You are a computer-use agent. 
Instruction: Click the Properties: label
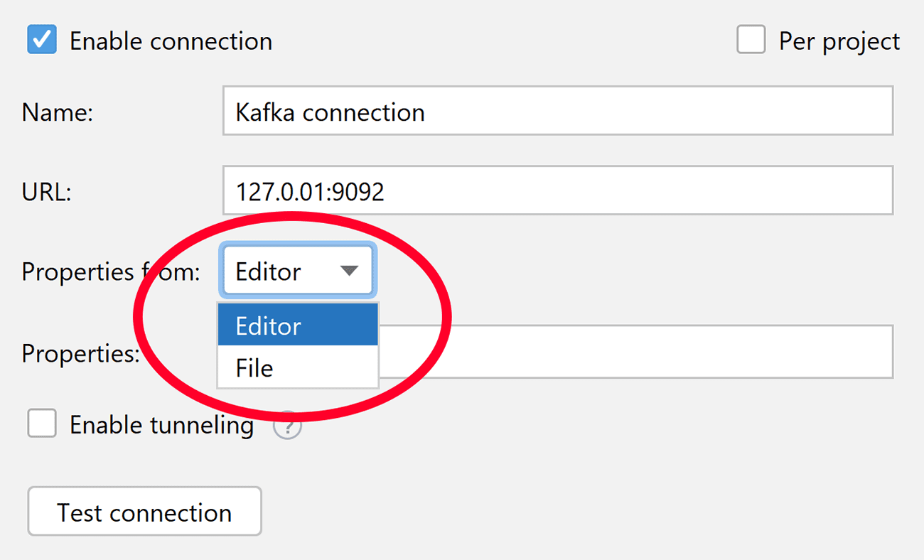click(x=81, y=353)
